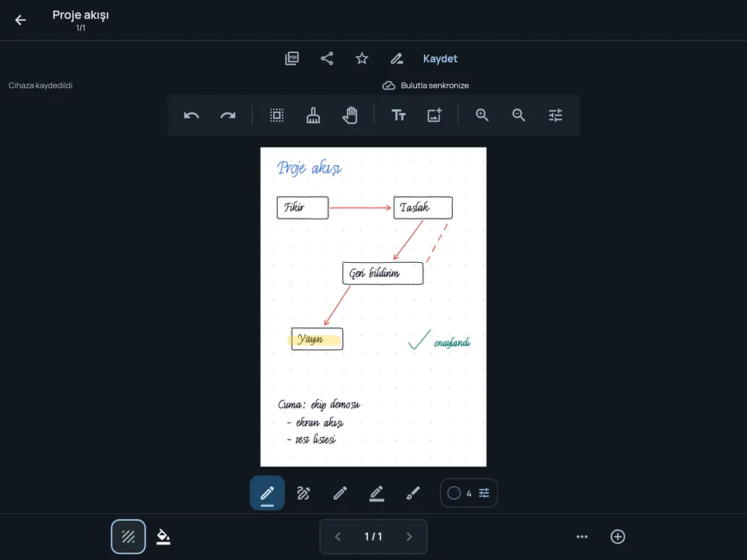Viewport: 747px width, 560px height.
Task: Select the paint brush tool
Action: (x=413, y=493)
